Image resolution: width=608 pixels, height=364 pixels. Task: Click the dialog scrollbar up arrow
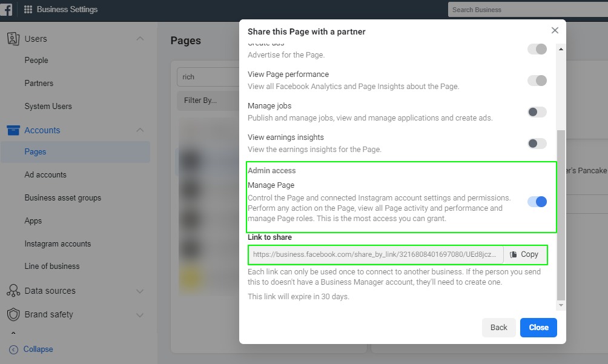coord(561,49)
